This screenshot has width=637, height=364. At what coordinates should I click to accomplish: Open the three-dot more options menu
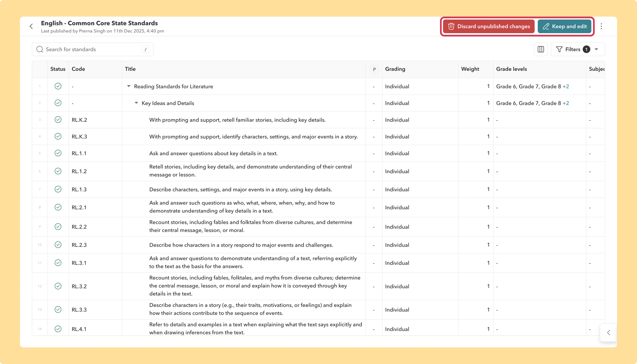tap(601, 26)
